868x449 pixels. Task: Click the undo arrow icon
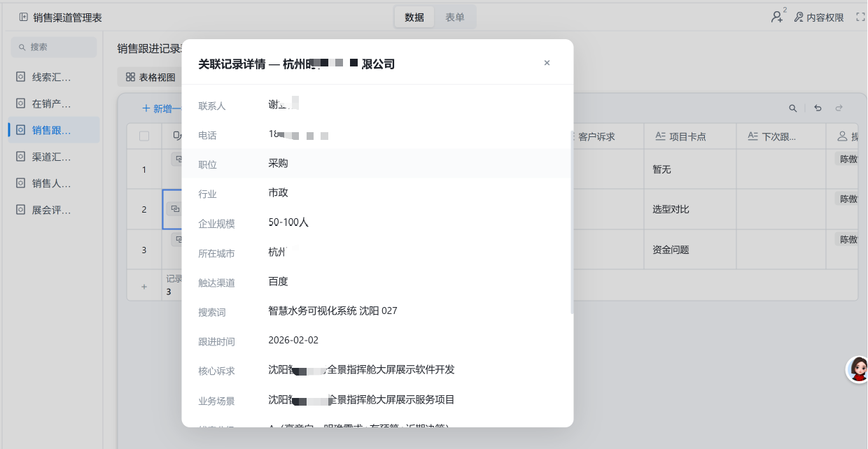pyautogui.click(x=818, y=108)
